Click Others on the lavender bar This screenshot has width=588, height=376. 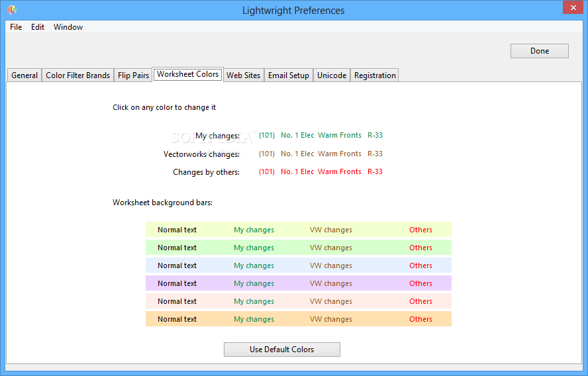tap(420, 283)
